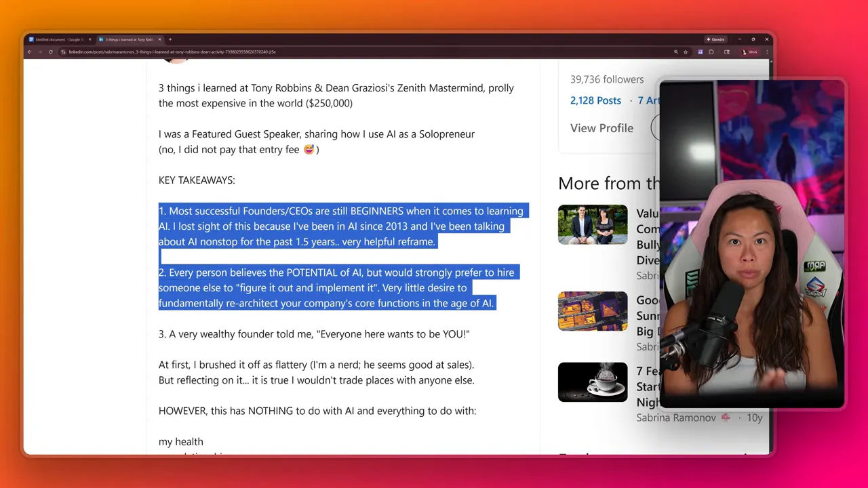Click the pinned blue extension icon
This screenshot has height=488, width=868.
coord(701,52)
